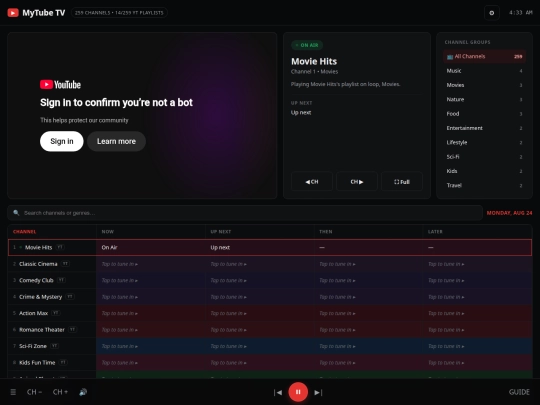
Task: Filter by the Kids group
Action: coord(484,171)
